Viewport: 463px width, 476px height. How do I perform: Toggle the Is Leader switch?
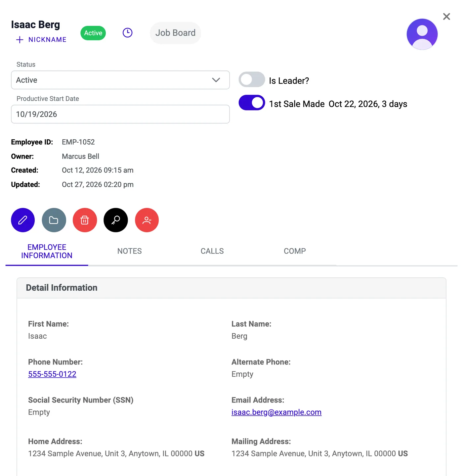[252, 79]
